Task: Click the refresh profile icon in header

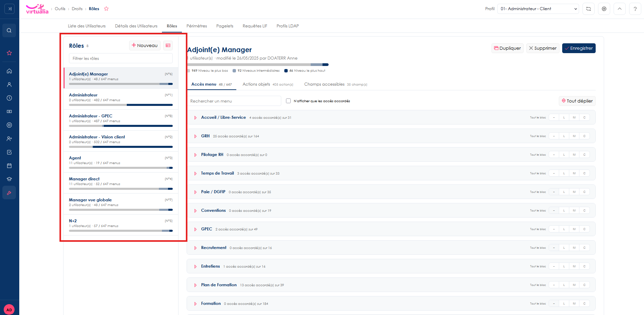Action: (x=589, y=9)
